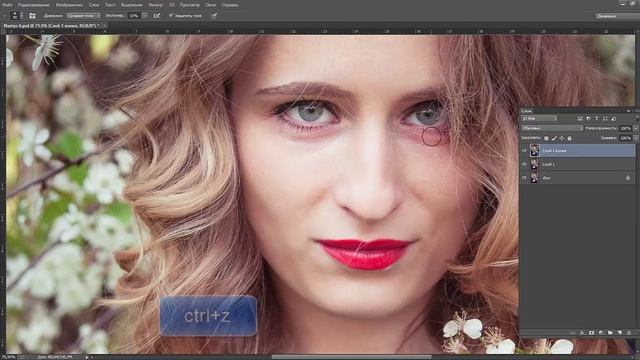Open the Диапазон range dropdown
The width and height of the screenshot is (640, 360).
coord(83,16)
